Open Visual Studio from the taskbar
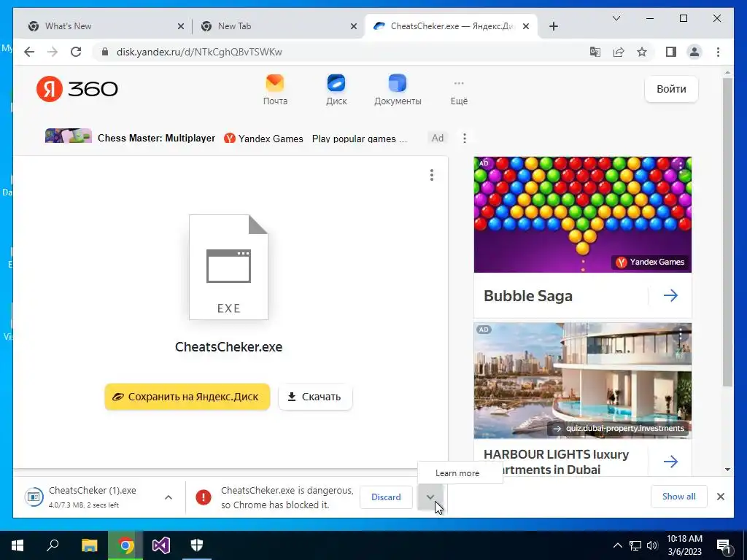Screen dimensions: 747x560 coord(161,545)
